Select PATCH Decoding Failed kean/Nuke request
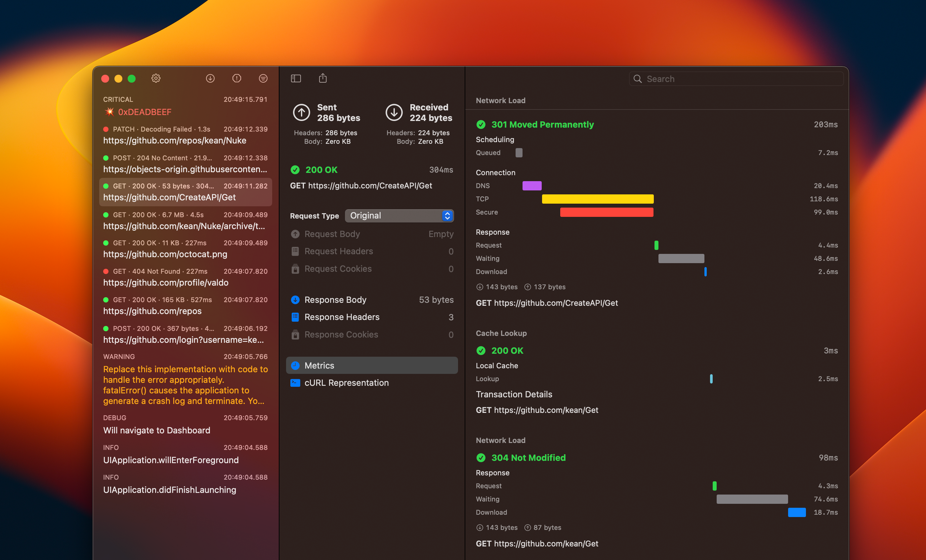Image resolution: width=926 pixels, height=560 pixels. click(186, 135)
